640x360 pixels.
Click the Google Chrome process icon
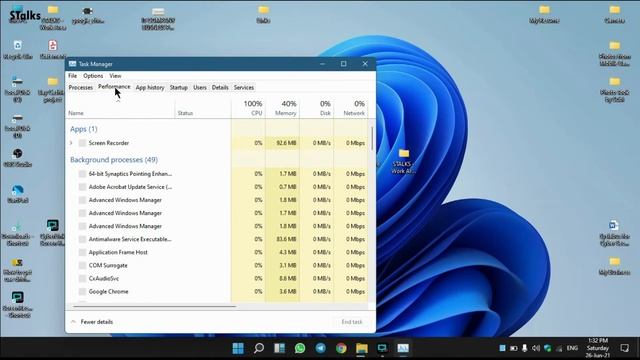[x=82, y=291]
